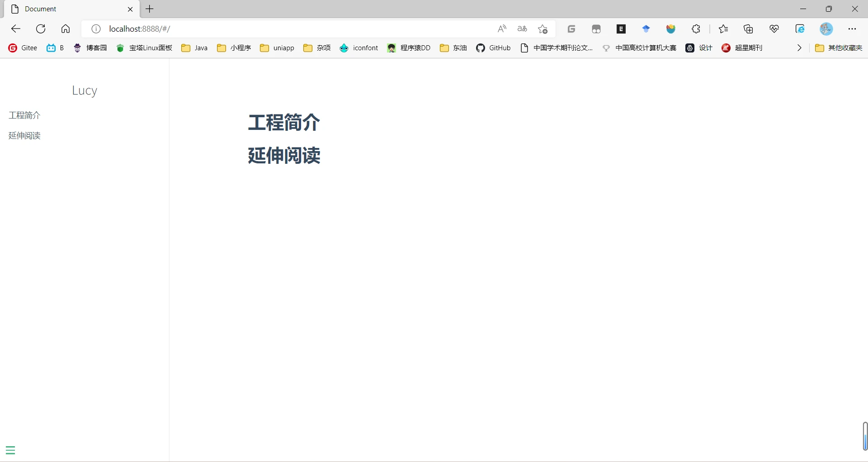This screenshot has width=868, height=462.
Task: Open Settings and more ellipsis menu
Action: 852,29
